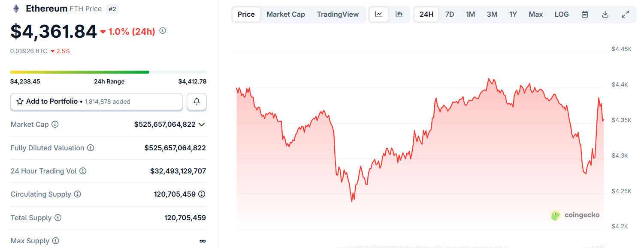The width and height of the screenshot is (644, 248).
Task: Select the Ethereum logo icon
Action: coord(15,8)
